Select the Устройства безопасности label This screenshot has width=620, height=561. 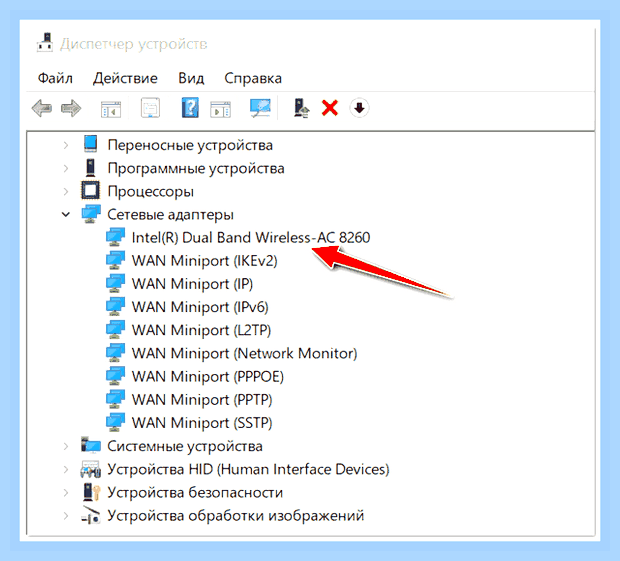point(195,493)
